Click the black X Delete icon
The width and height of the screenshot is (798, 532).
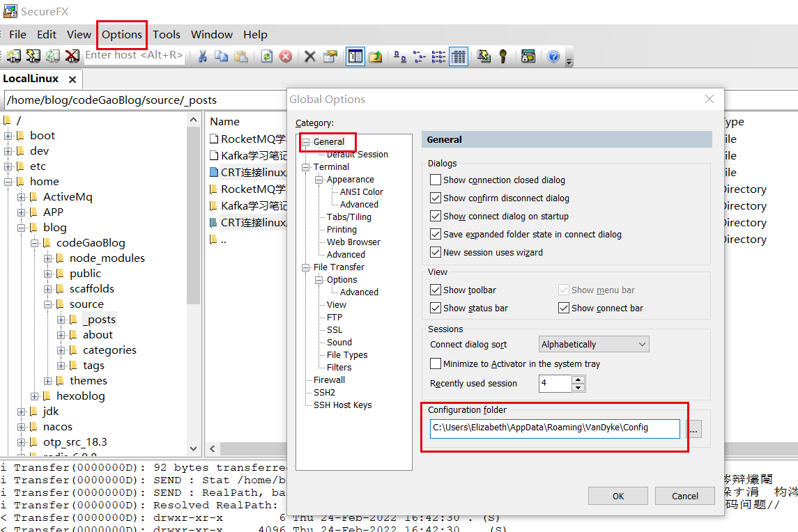point(310,56)
